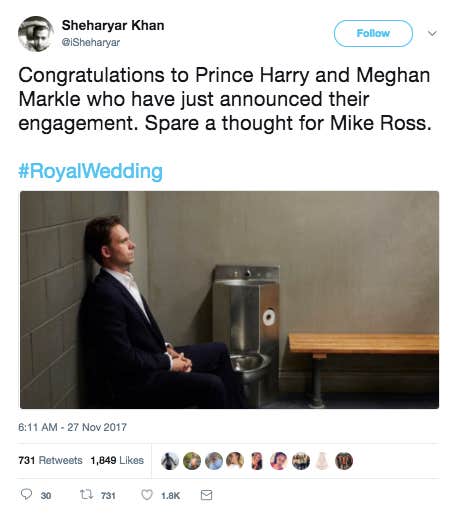Viewport: 463px width, 520px height.
Task: Click the fifth liker avatar
Action: tap(257, 461)
